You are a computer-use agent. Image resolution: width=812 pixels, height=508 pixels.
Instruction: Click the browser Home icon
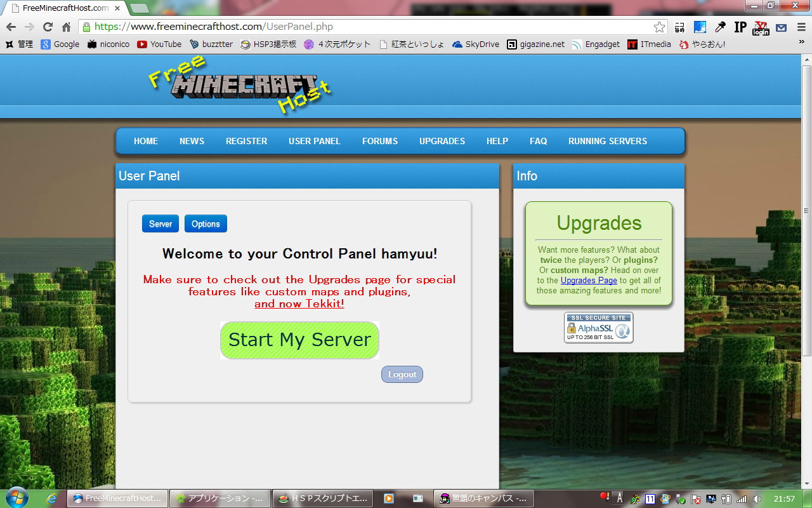66,27
